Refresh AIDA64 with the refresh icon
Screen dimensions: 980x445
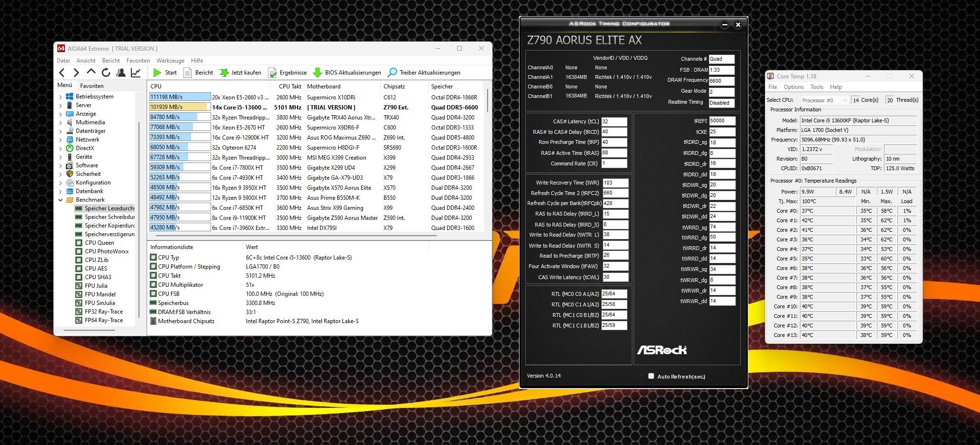(x=106, y=73)
